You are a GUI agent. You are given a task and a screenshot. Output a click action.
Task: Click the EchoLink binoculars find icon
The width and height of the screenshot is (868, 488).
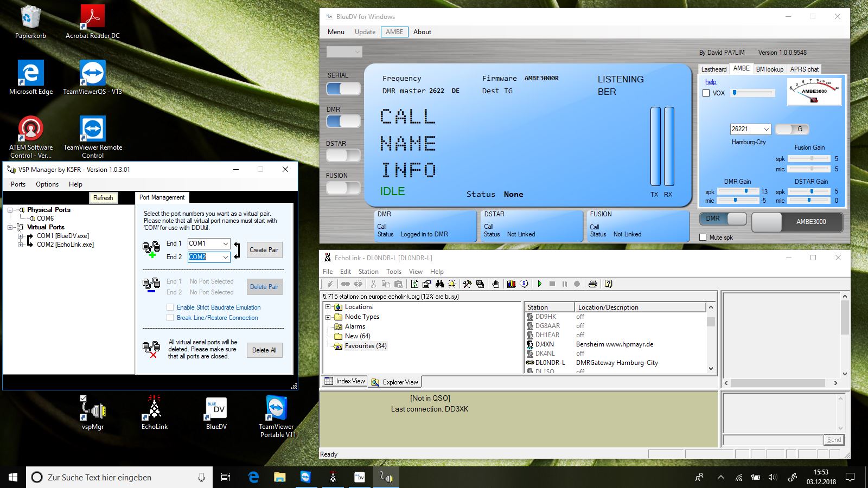[x=439, y=284]
